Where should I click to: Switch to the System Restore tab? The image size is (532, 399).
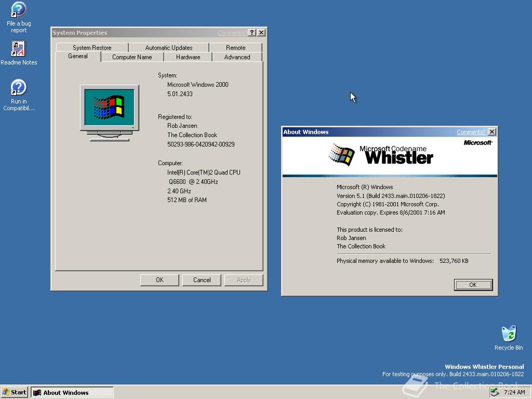point(92,47)
